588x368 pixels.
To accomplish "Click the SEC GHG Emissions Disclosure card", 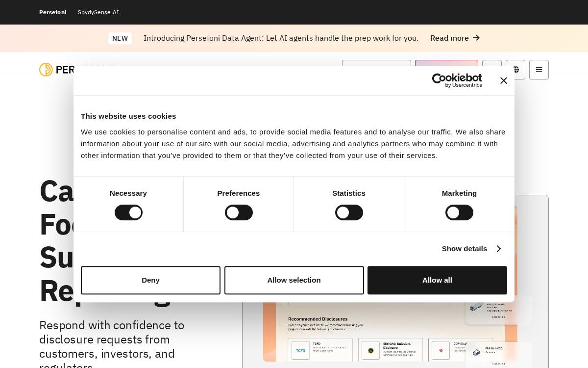I will click(x=392, y=350).
